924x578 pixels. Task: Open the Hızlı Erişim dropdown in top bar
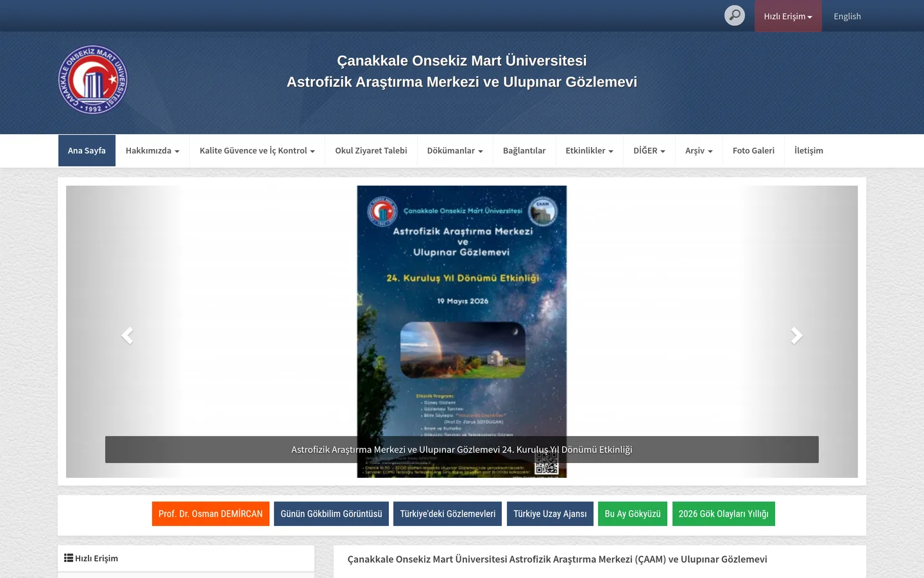coord(788,16)
